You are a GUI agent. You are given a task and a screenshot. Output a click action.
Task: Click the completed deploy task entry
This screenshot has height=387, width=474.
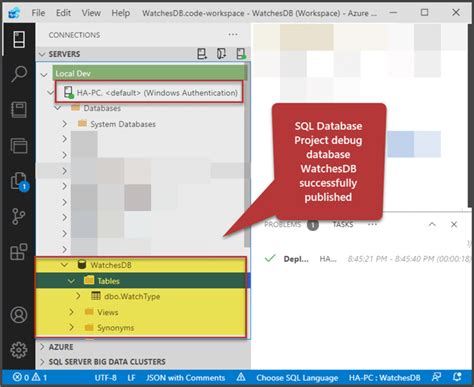367,259
